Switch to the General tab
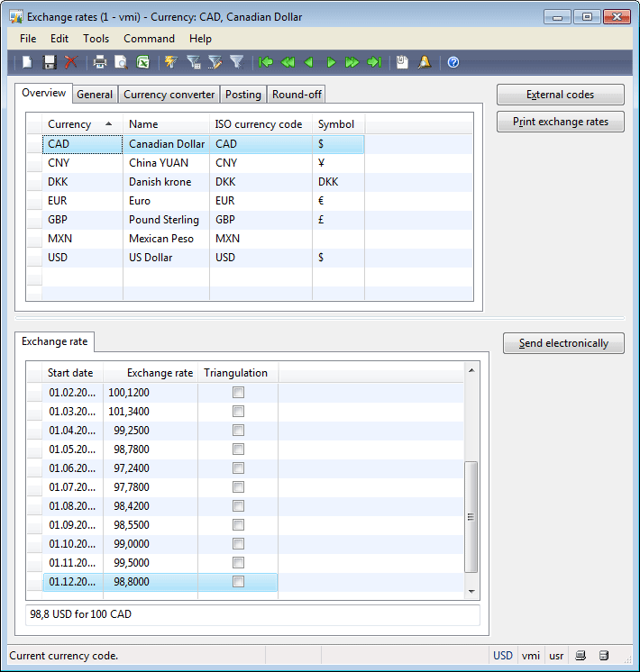The height and width of the screenshot is (672, 640). pos(95,95)
